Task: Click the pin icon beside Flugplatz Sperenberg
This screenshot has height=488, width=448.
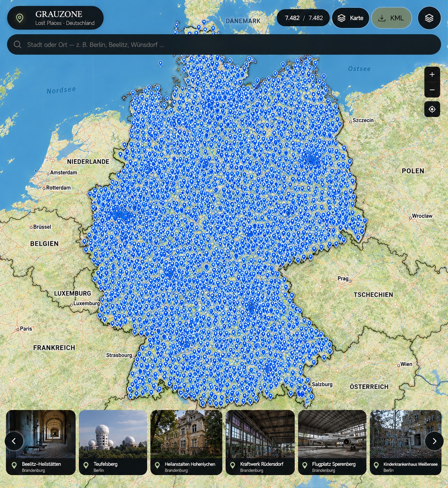Action: 305,465
